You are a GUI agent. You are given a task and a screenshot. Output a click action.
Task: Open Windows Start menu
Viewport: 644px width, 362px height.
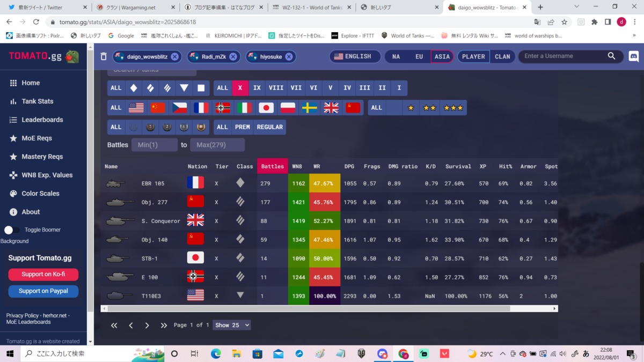(x=10, y=354)
